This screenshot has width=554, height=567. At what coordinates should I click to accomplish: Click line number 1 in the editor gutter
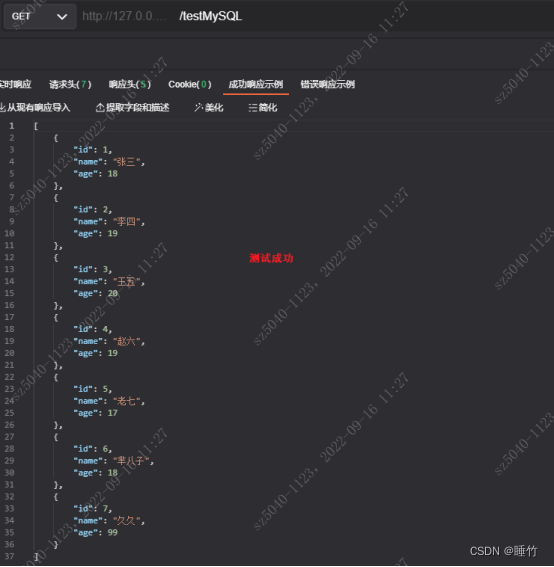tap(12, 126)
